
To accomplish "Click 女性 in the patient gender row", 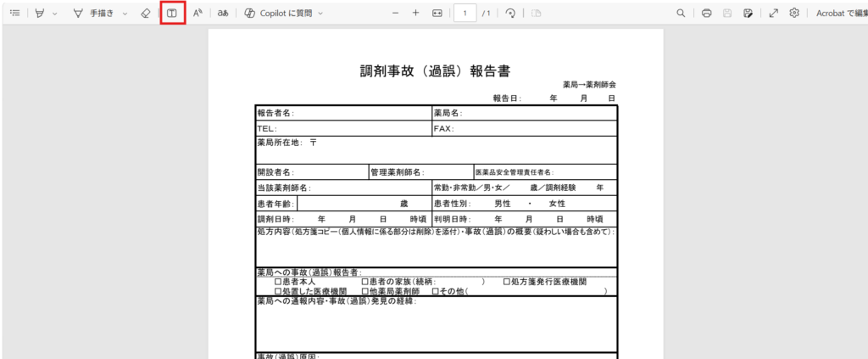I will pyautogui.click(x=557, y=204).
